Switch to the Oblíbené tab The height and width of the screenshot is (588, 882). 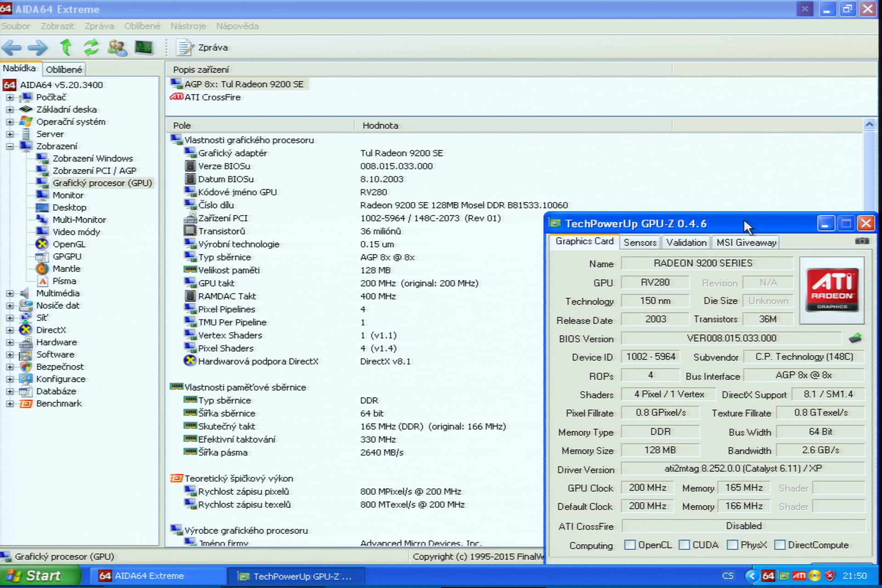click(x=64, y=69)
